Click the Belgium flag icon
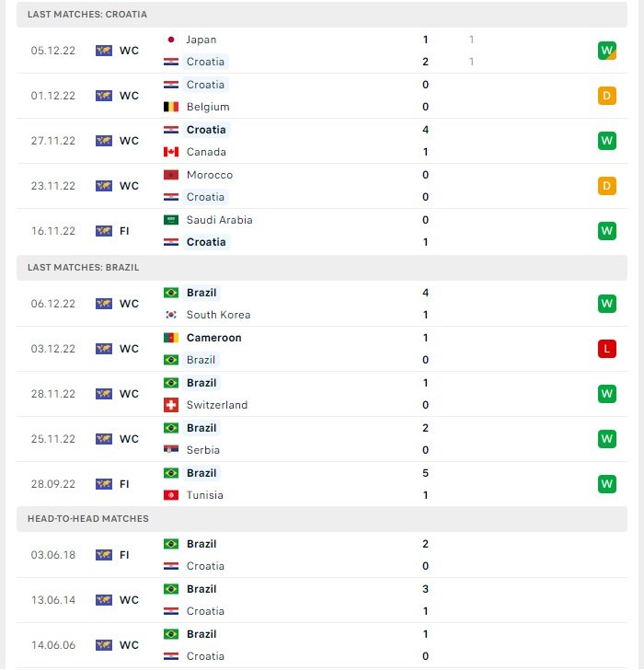The height and width of the screenshot is (670, 644). pos(171,107)
